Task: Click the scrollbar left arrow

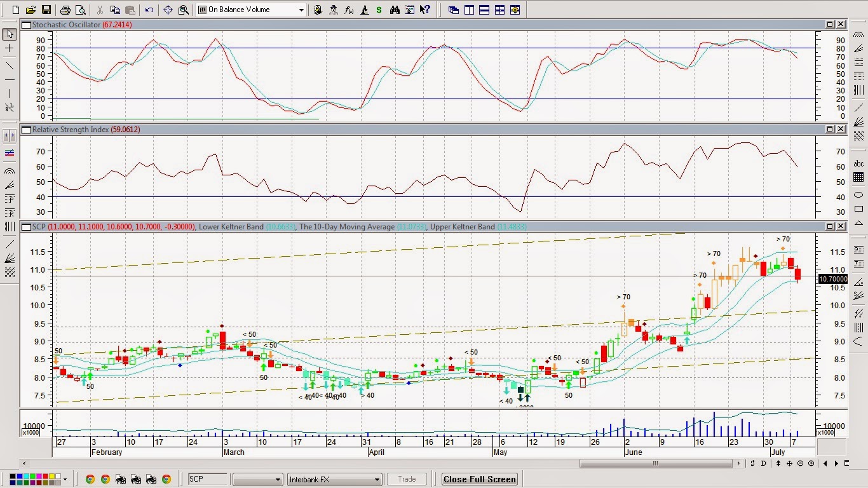Action: pyautogui.click(x=25, y=463)
